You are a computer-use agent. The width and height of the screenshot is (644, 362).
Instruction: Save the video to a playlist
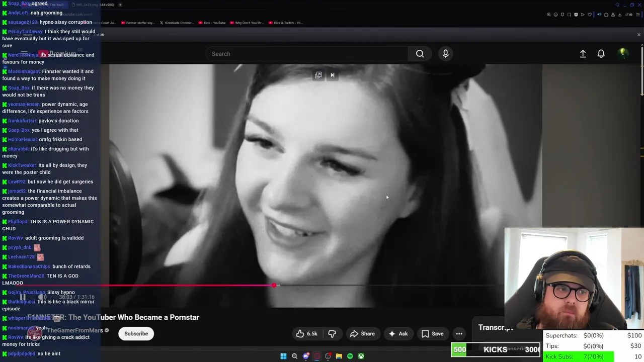pos(432,334)
